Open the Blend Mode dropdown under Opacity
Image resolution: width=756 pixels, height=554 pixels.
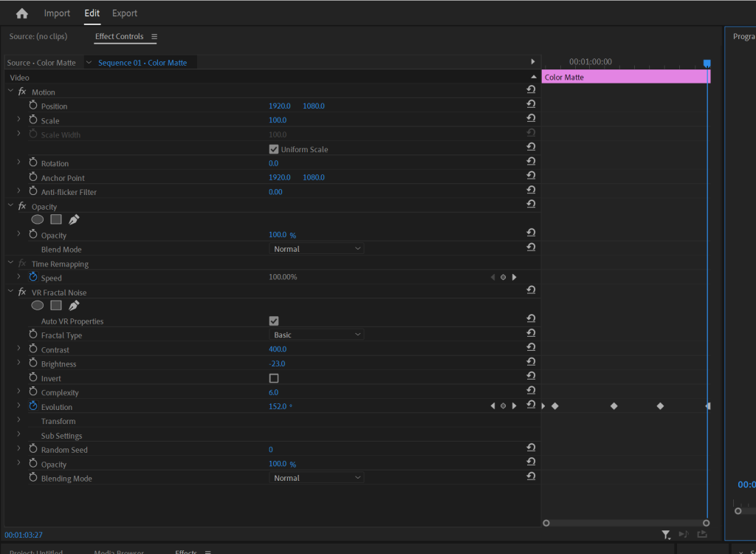tap(316, 249)
